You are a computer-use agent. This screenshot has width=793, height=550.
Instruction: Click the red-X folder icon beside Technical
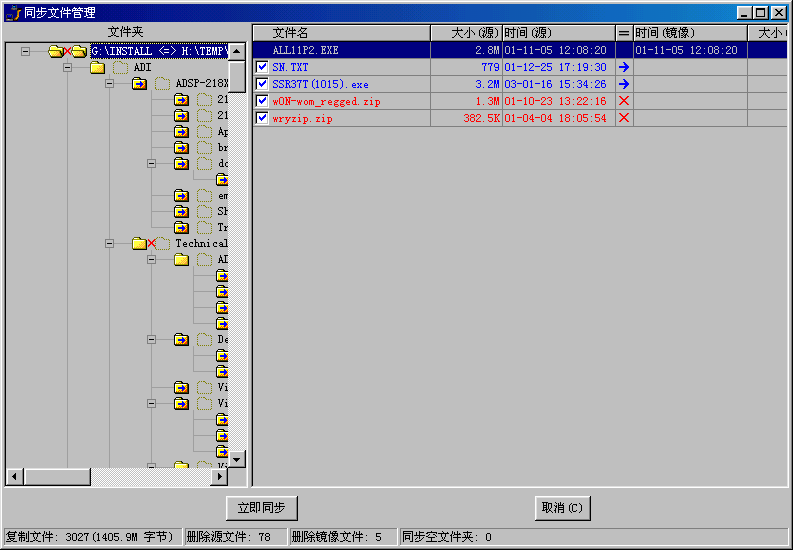point(144,243)
